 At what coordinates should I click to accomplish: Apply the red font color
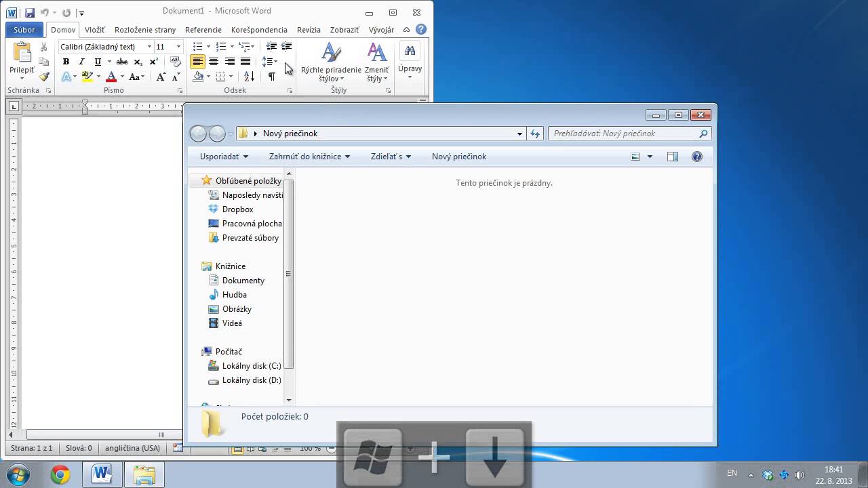pos(112,77)
